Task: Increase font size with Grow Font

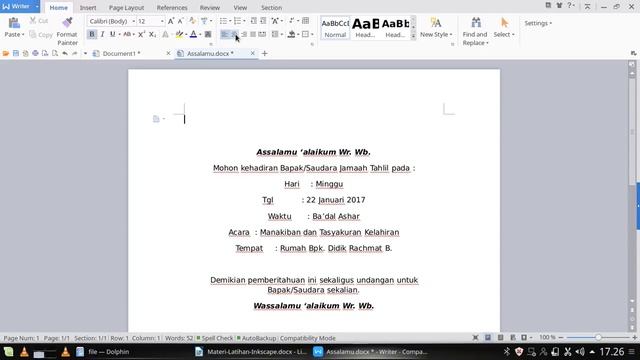Action: 171,21
